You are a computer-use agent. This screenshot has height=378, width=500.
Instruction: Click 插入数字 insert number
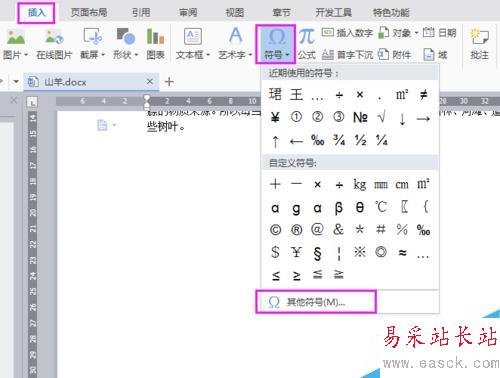[x=347, y=33]
